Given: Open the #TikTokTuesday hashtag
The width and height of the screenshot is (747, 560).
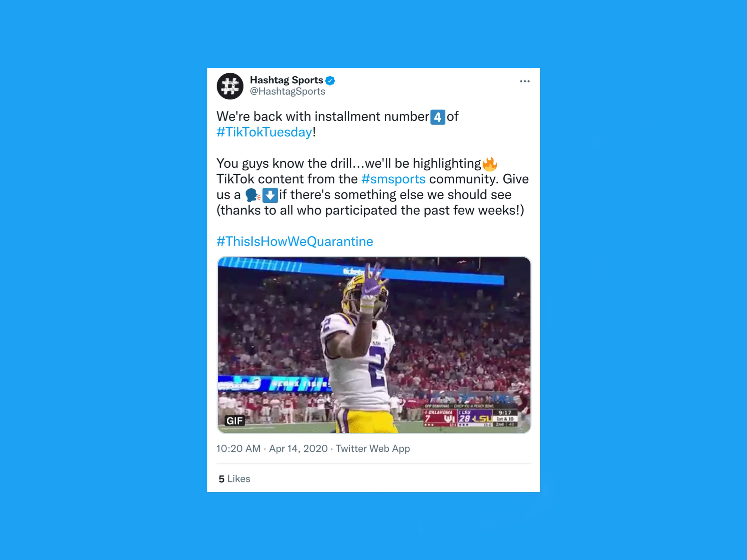Looking at the screenshot, I should 264,132.
